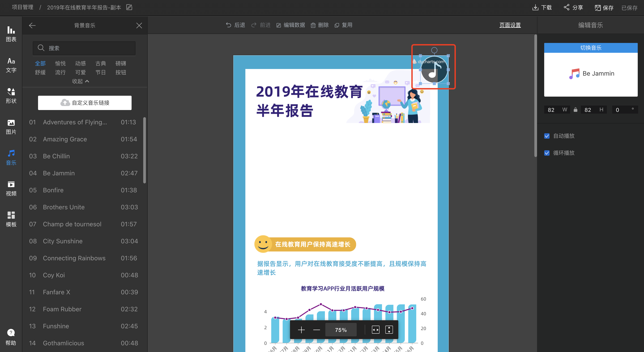Select the 动感 music category
Viewport: 644px width, 352px height.
(x=81, y=64)
